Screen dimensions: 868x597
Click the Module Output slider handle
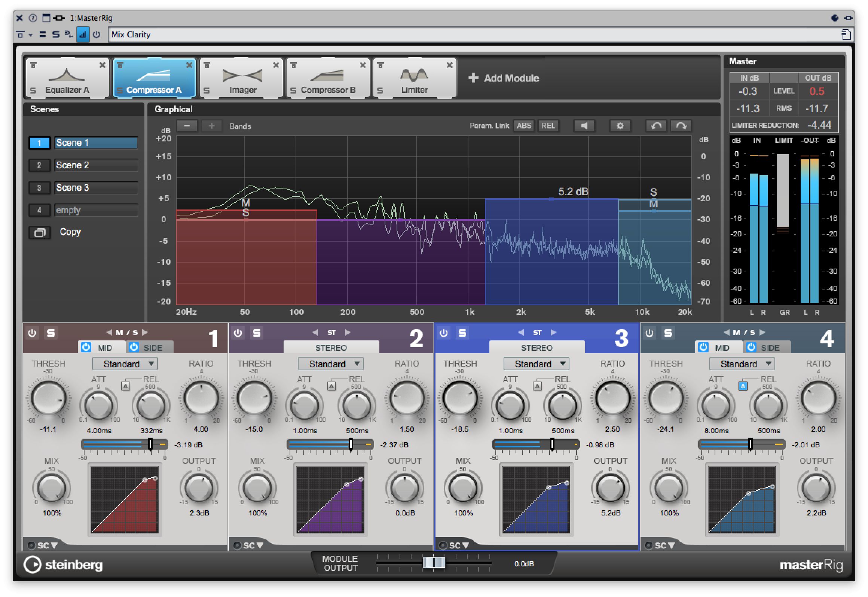click(x=434, y=563)
